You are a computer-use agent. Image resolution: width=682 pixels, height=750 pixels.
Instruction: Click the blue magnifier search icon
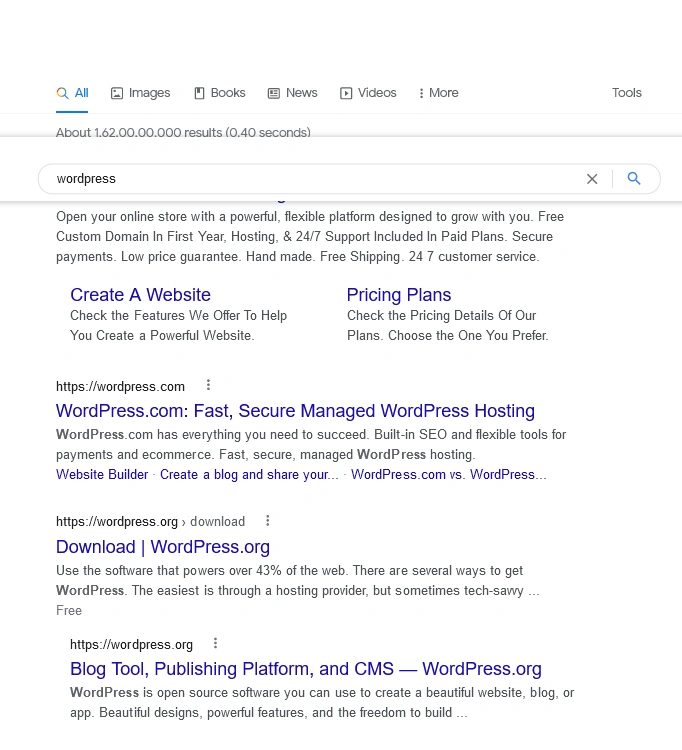634,178
